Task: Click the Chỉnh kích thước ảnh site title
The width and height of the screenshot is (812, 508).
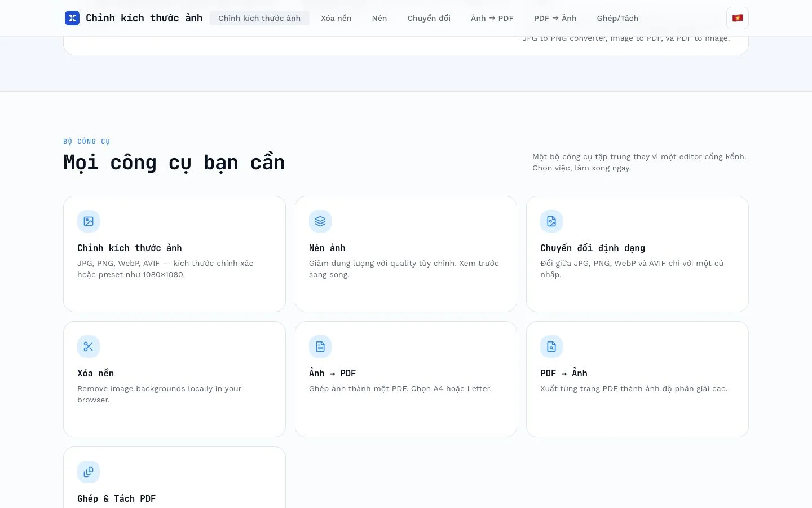Action: point(144,18)
